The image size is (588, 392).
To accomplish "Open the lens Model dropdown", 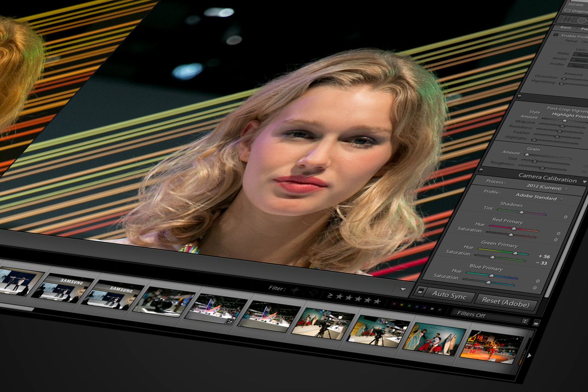I will [x=580, y=59].
